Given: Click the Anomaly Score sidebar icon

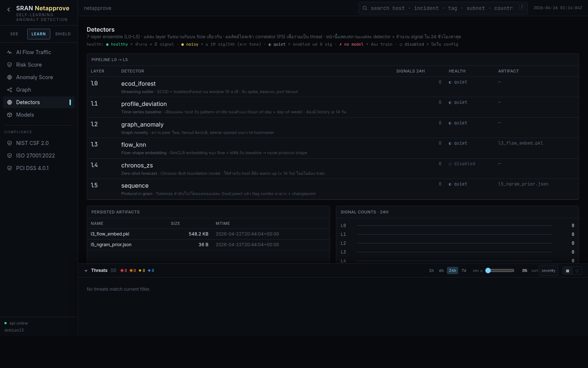Looking at the screenshot, I should (x=10, y=77).
